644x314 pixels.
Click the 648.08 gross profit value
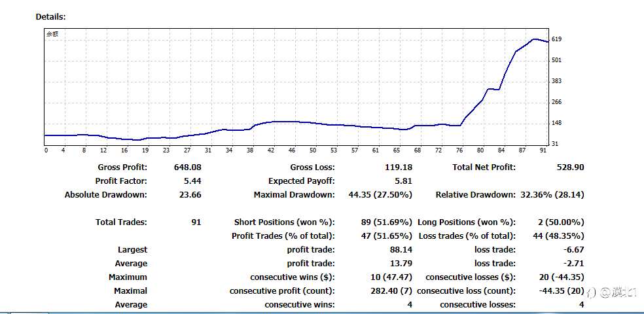tap(188, 167)
